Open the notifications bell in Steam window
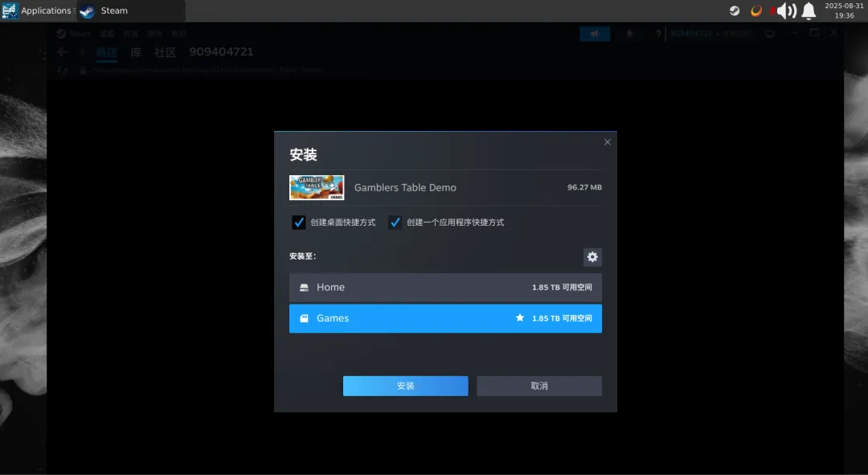The height and width of the screenshot is (475, 868). [x=630, y=33]
